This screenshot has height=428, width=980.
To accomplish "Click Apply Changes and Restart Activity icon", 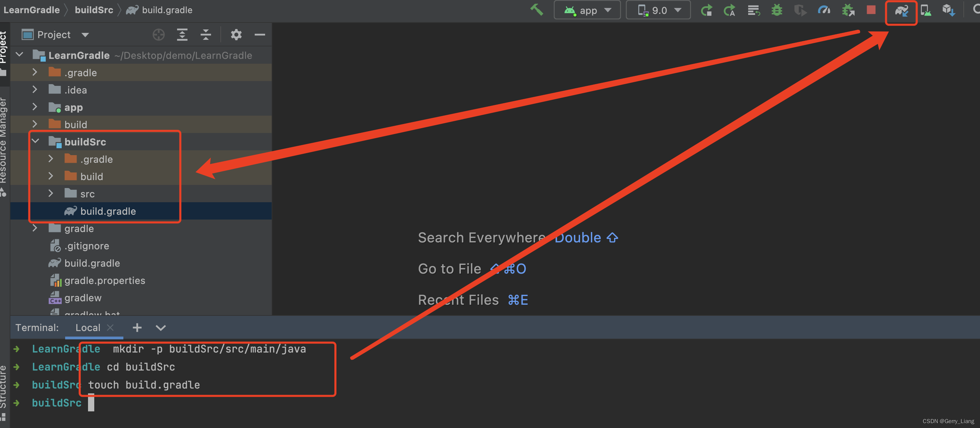I will pos(729,10).
